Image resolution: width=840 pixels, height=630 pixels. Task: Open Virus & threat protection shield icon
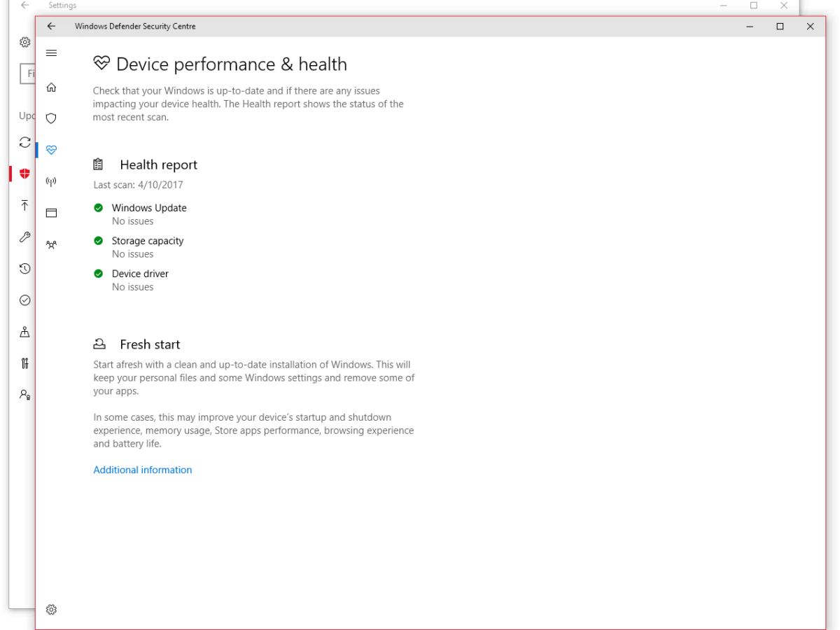[x=51, y=118]
